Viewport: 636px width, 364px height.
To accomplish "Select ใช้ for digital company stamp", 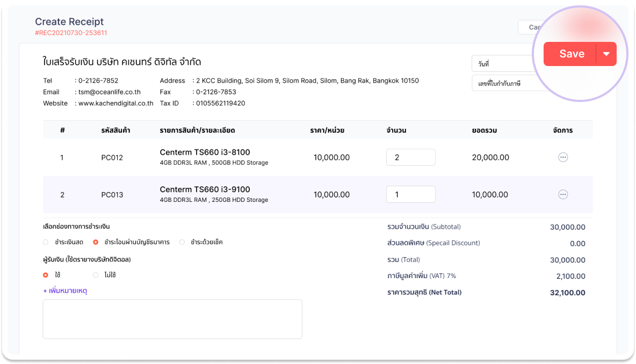I will tap(46, 275).
